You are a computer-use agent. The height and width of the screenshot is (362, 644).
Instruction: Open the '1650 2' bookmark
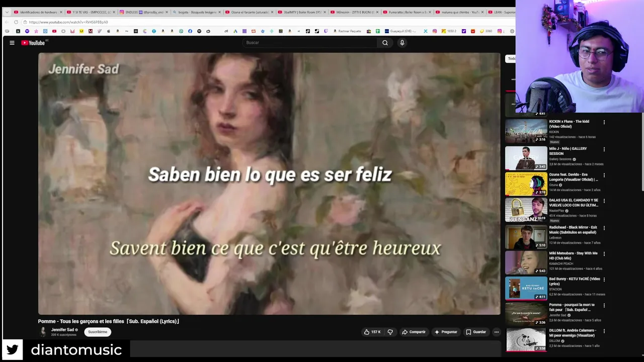449,31
